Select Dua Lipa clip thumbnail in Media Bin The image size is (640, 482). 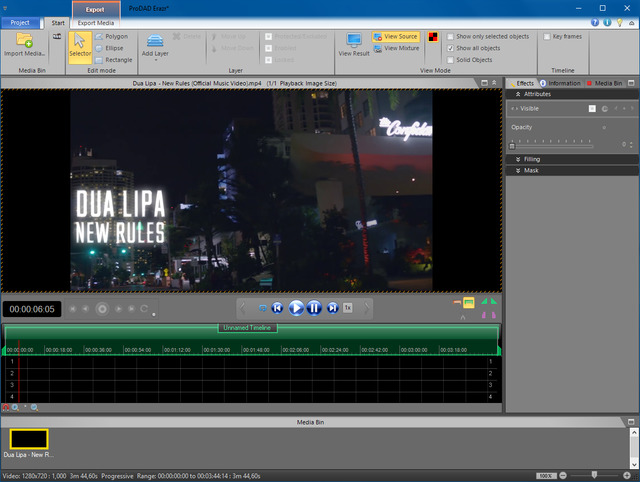(x=29, y=438)
